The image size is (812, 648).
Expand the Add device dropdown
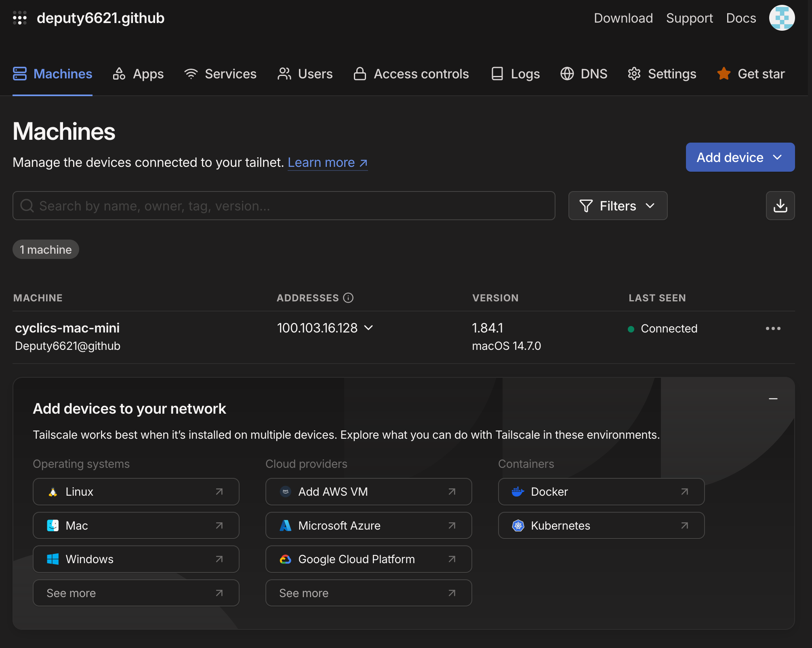pyautogui.click(x=740, y=157)
